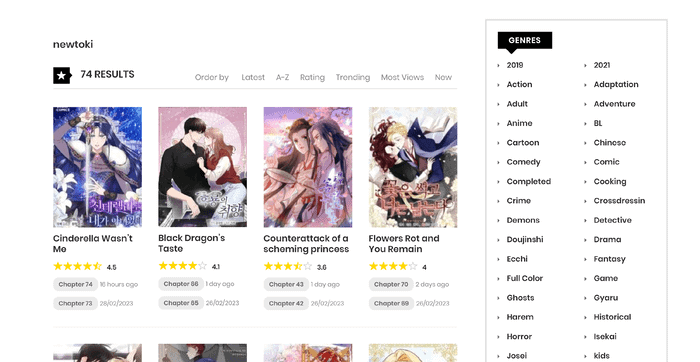Read Chapter 42 of Counterattack of scheming princess
This screenshot has width=700, height=362.
(x=286, y=303)
